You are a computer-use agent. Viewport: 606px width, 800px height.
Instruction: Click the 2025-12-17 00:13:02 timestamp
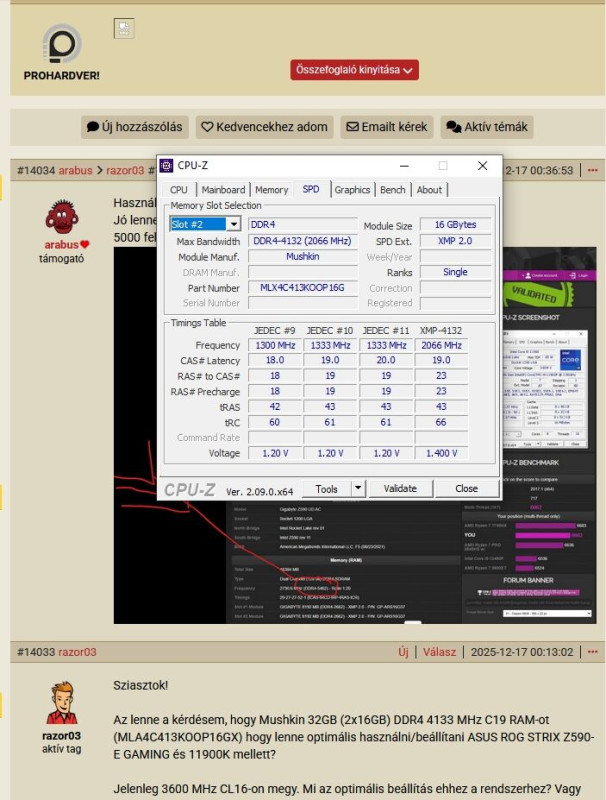click(x=522, y=652)
